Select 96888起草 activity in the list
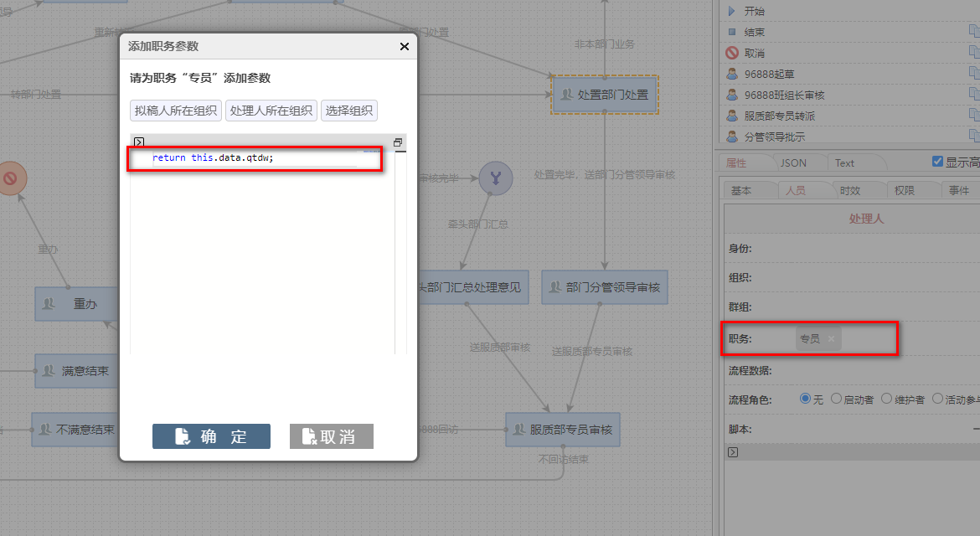This screenshot has width=980, height=536. [x=769, y=74]
